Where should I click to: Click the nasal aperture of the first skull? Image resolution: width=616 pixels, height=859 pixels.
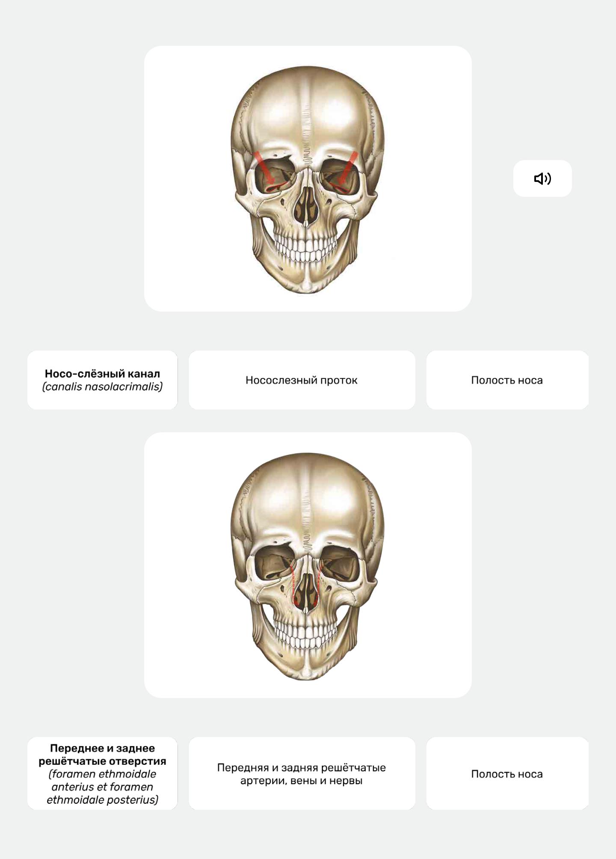(306, 205)
